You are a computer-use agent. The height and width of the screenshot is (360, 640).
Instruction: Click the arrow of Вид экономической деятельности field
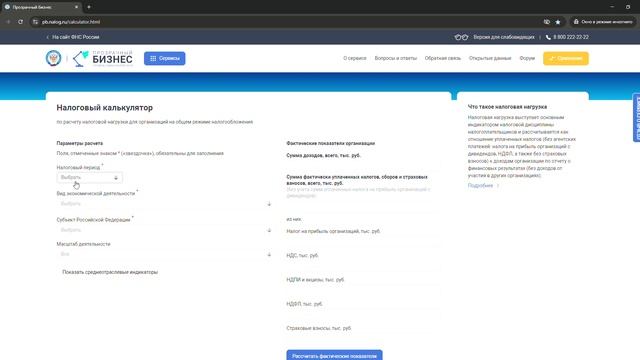(x=269, y=204)
